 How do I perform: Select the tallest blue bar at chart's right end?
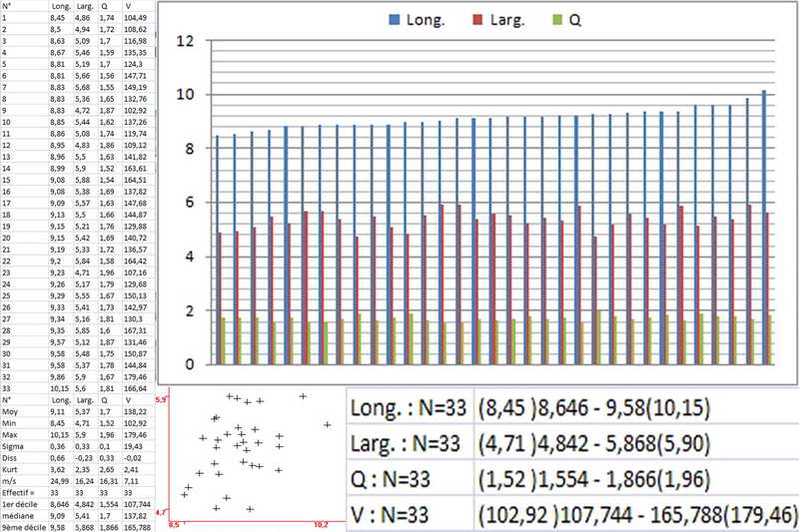(764, 227)
